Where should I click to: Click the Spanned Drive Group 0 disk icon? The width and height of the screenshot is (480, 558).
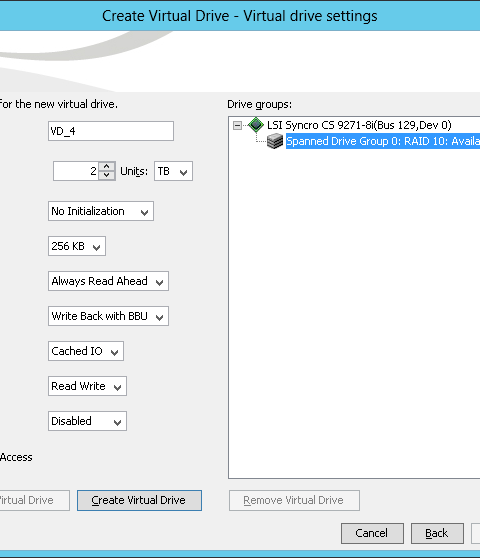click(275, 141)
